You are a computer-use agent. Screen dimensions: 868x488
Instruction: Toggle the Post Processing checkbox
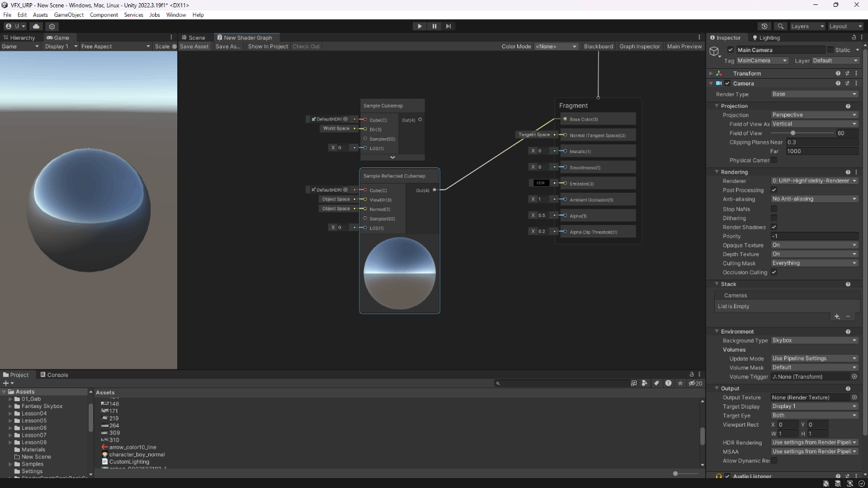(774, 190)
